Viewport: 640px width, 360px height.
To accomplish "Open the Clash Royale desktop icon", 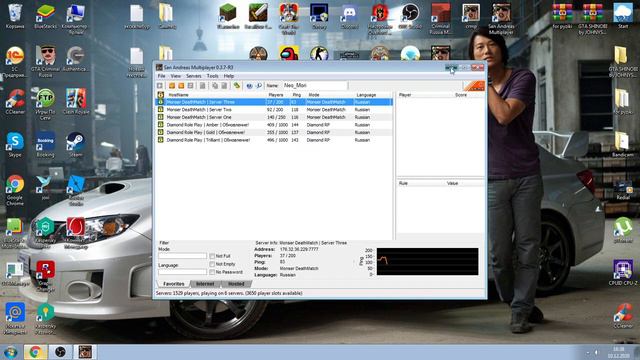I will pyautogui.click(x=76, y=101).
